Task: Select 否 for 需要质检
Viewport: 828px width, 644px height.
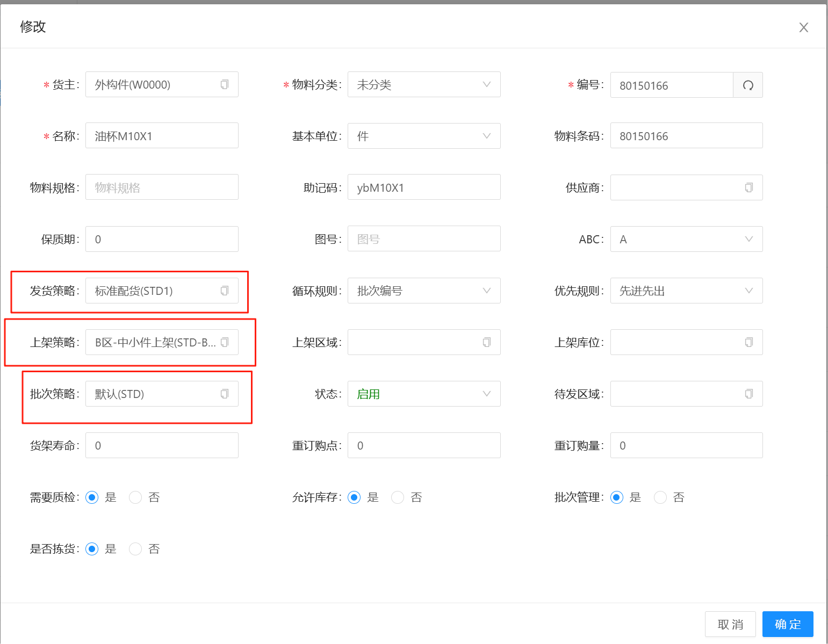Action: pyautogui.click(x=135, y=497)
